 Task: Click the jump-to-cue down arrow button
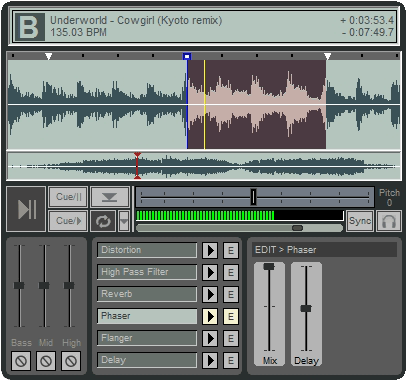[x=110, y=198]
